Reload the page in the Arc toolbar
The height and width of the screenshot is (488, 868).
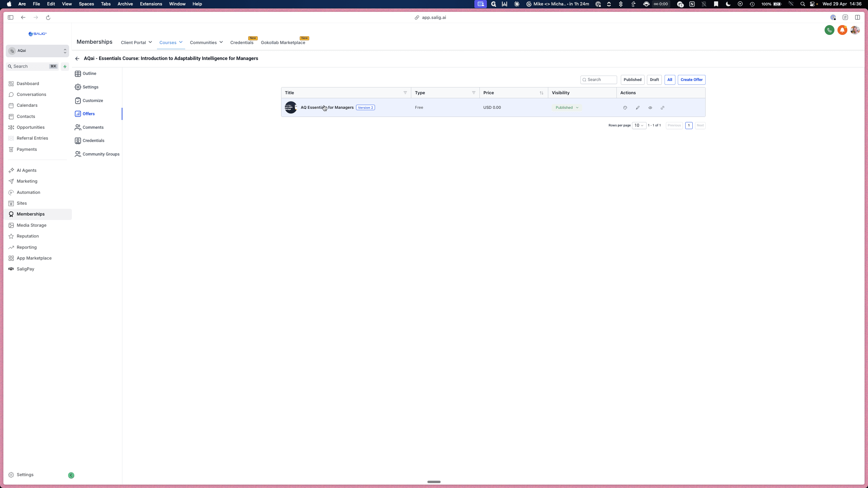48,18
